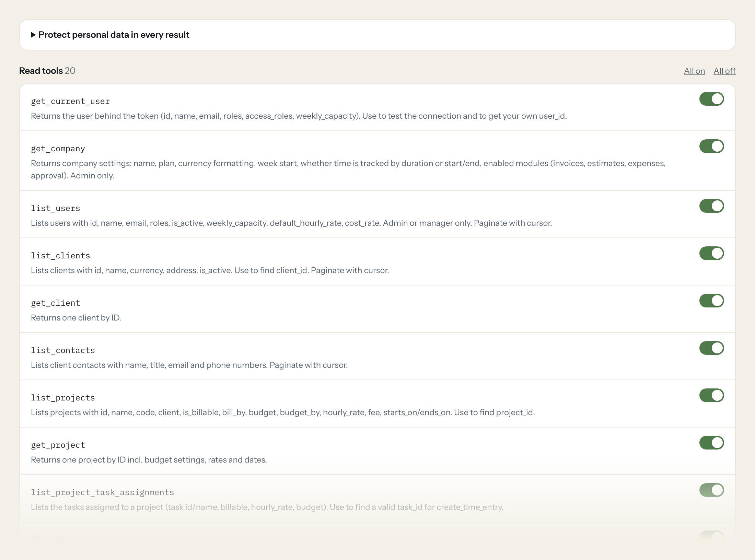
Task: Select the get_client tool name
Action: tap(56, 303)
